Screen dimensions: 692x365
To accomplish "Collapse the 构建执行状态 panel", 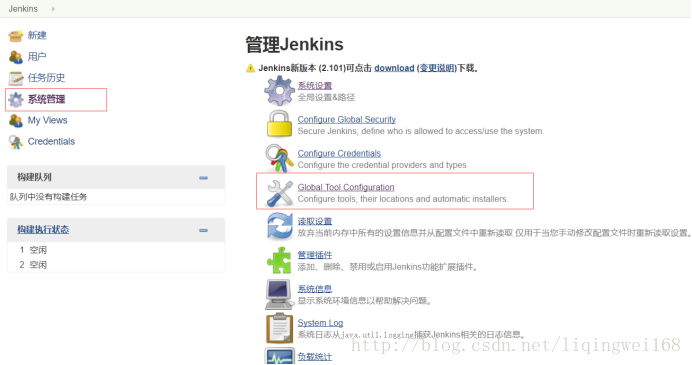I will tap(203, 230).
